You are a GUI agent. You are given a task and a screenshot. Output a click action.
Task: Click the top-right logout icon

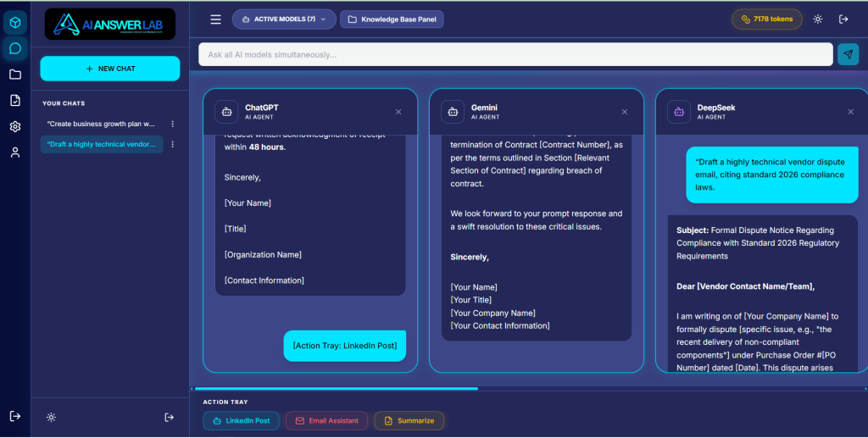tap(843, 19)
